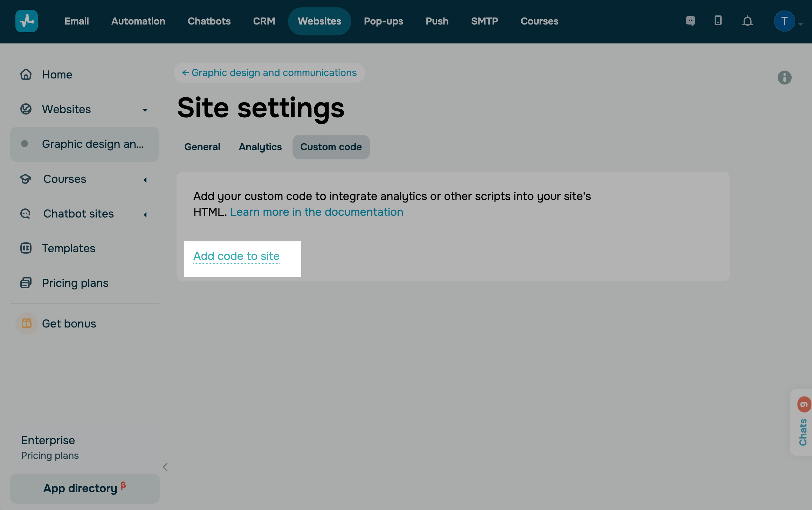Click the Get bonus gift icon
This screenshot has height=510, width=812.
coord(27,323)
